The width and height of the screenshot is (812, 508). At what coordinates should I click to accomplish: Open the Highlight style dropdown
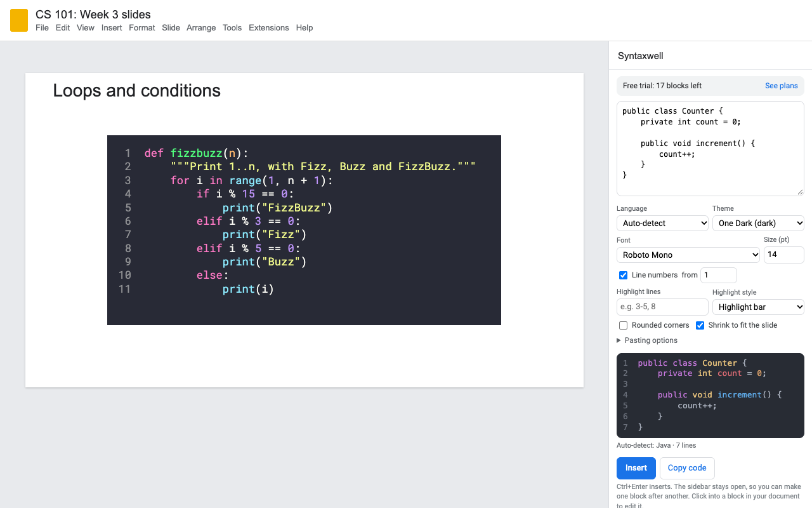758,307
